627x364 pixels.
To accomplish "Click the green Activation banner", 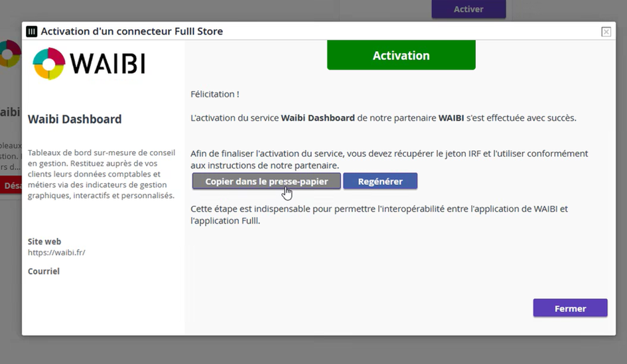I will (x=401, y=55).
